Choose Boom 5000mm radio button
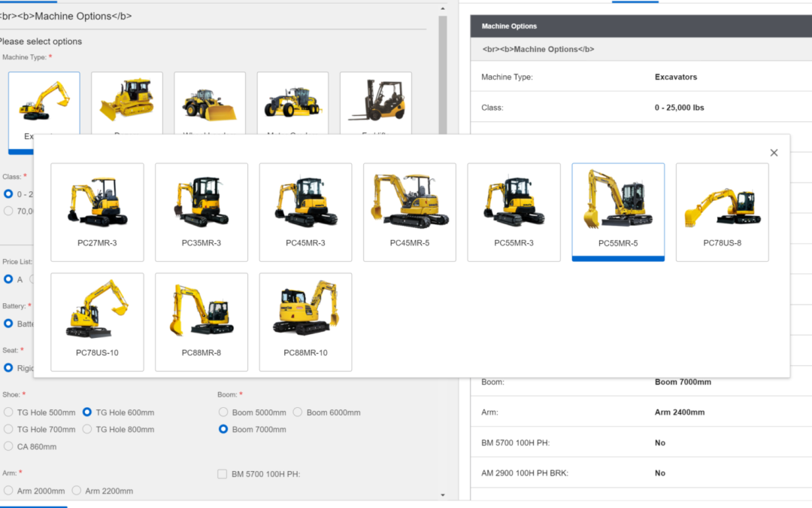This screenshot has height=508, width=812. pos(223,412)
